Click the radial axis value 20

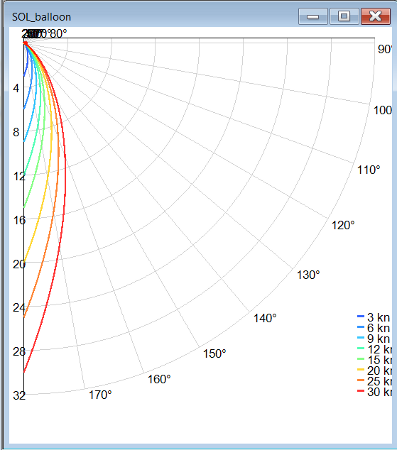pyautogui.click(x=19, y=264)
